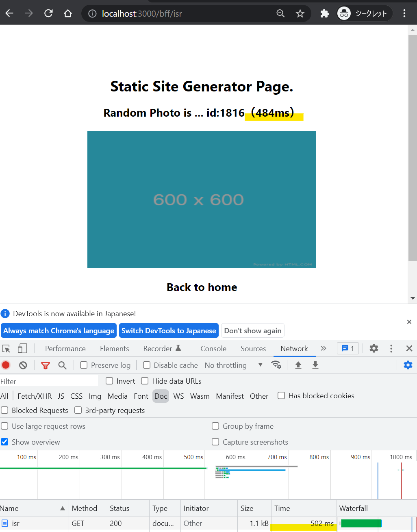Click Switch DevTools to Japanese
Viewport: 417px width, 532px height.
tap(169, 331)
